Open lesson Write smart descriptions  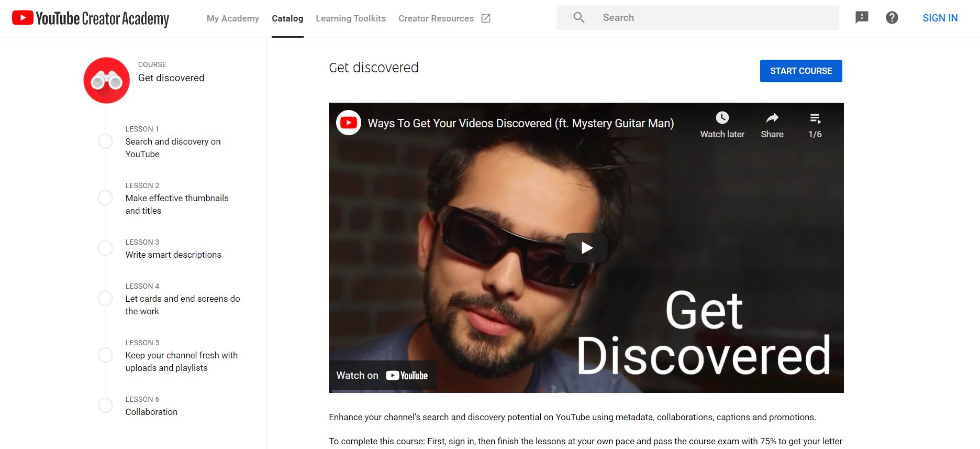tap(173, 255)
